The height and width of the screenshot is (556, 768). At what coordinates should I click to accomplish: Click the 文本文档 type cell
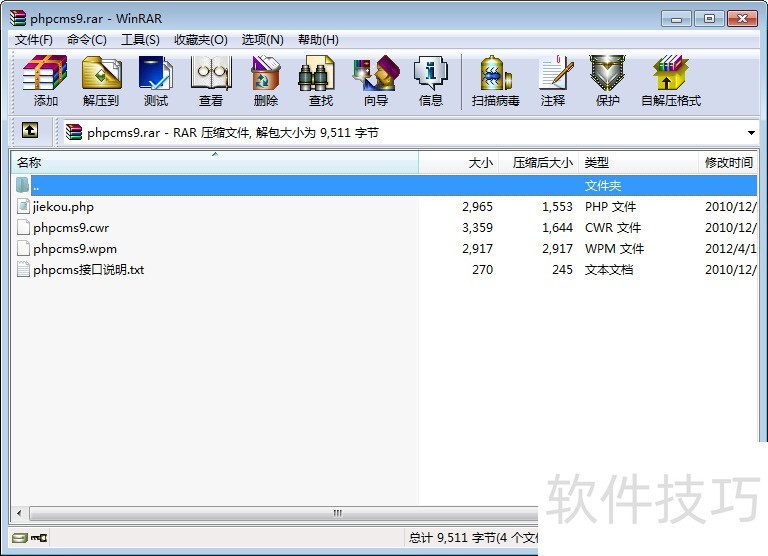609,270
